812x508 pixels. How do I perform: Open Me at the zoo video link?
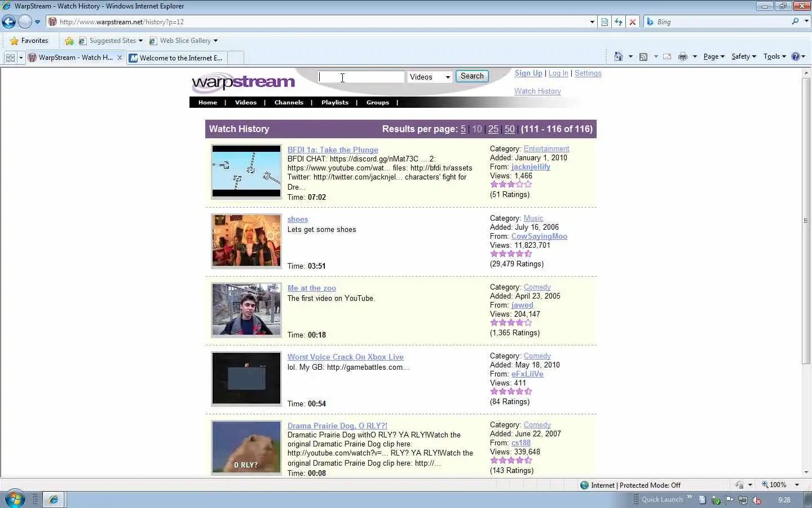(x=312, y=288)
